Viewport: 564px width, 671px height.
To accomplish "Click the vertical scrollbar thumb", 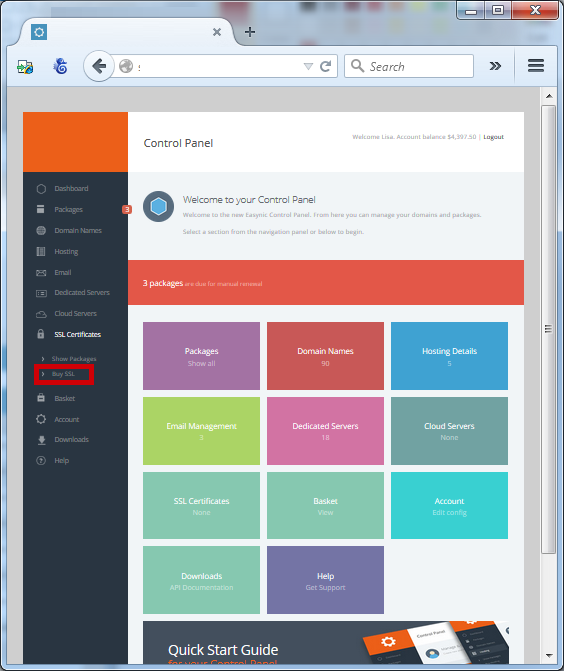I will tap(548, 329).
